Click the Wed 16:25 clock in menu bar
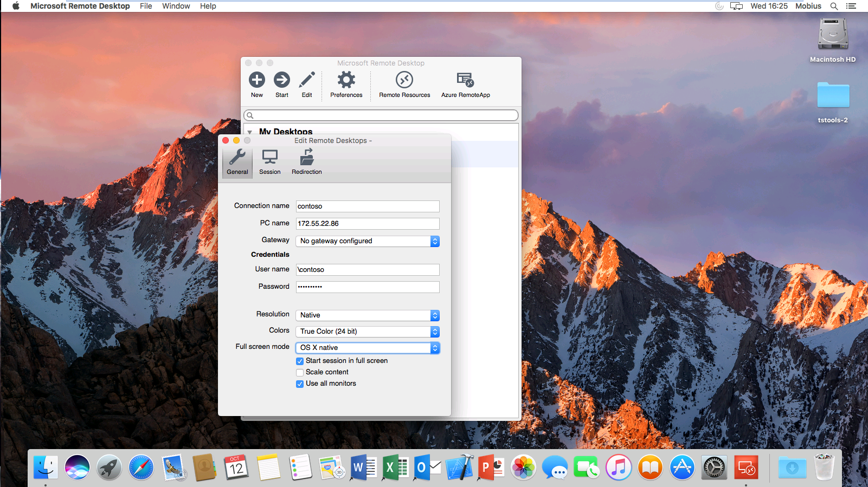This screenshot has width=868, height=487. tap(769, 6)
